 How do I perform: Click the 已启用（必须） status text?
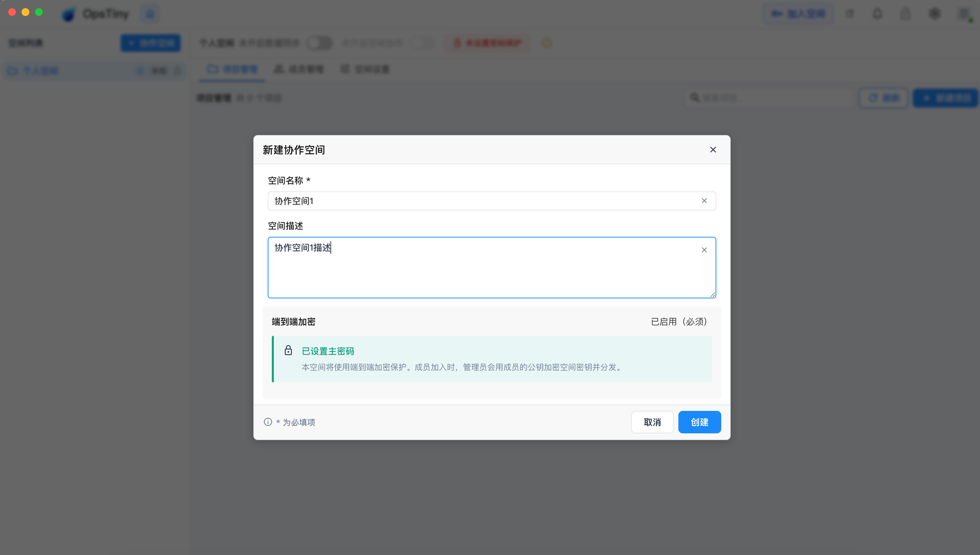tap(680, 322)
